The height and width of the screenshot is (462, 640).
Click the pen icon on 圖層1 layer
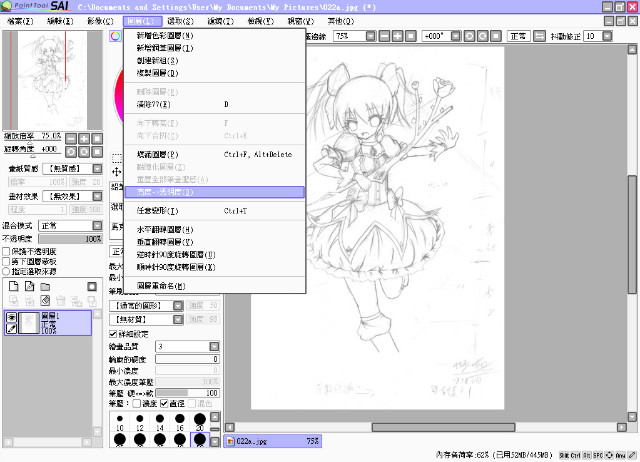tap(11, 329)
